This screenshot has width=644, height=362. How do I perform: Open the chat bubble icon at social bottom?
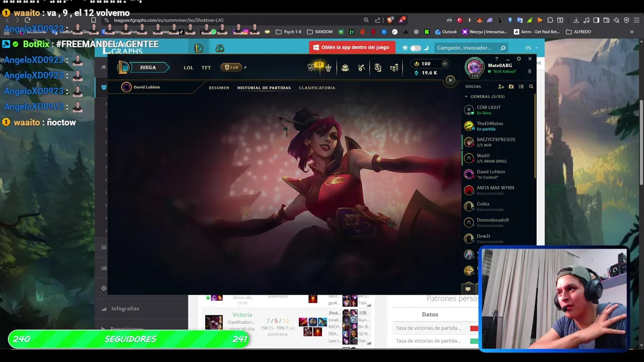click(x=468, y=289)
